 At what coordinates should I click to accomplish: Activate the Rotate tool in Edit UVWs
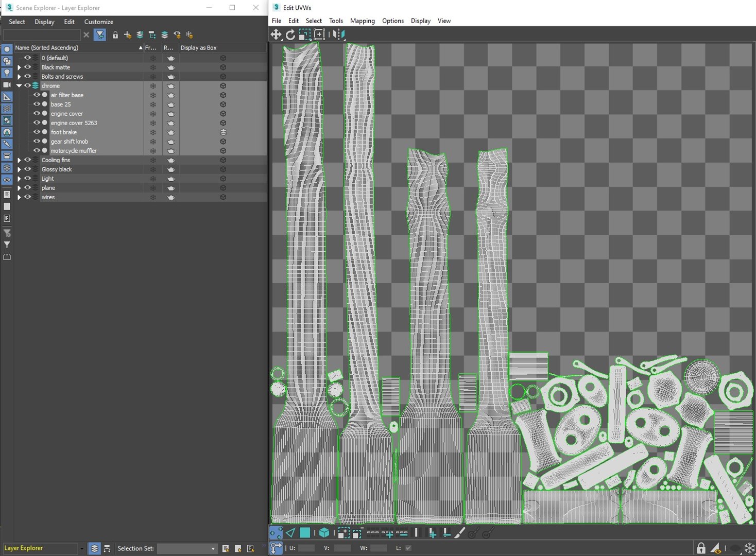point(290,34)
